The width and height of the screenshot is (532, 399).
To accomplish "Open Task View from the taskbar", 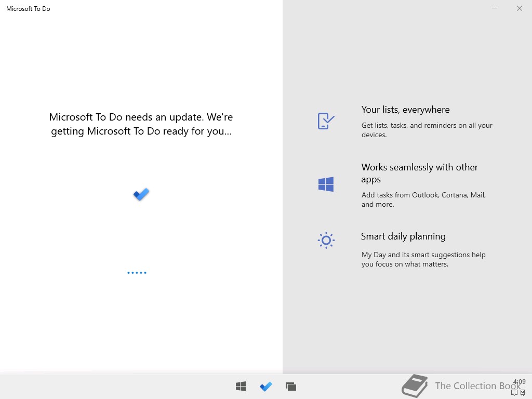I will (x=291, y=387).
